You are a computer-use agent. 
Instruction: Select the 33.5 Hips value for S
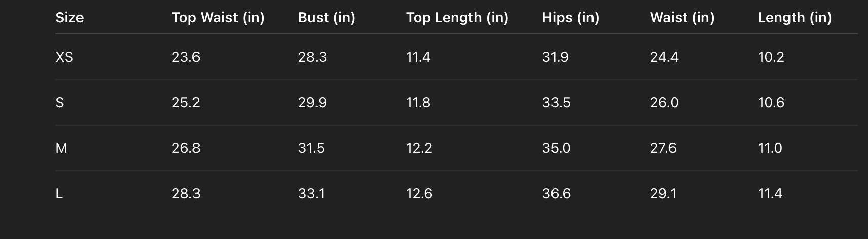[x=556, y=103]
